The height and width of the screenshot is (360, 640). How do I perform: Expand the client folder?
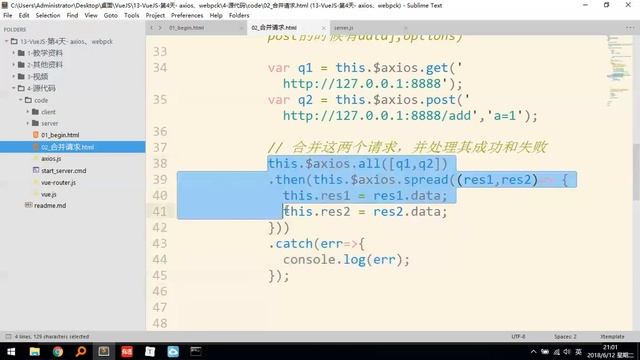28,111
